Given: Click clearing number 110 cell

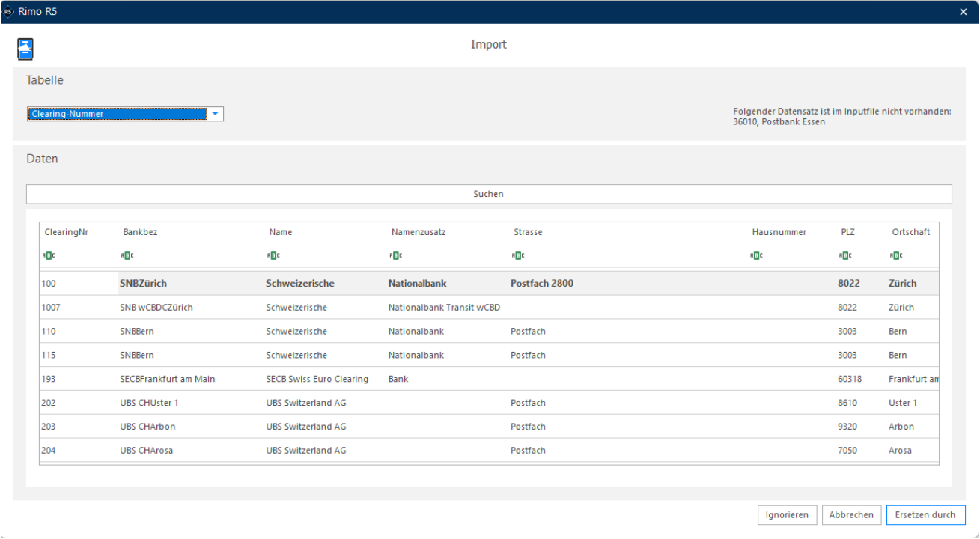Looking at the screenshot, I should (x=49, y=332).
